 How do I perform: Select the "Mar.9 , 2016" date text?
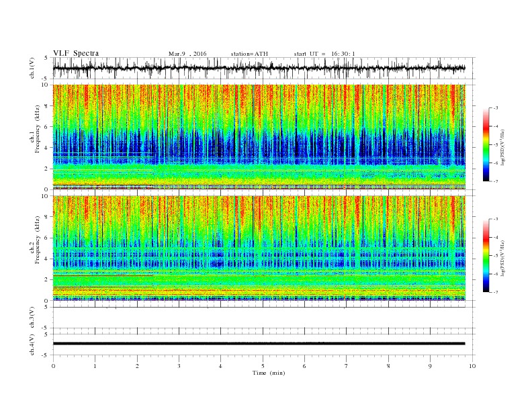187,54
